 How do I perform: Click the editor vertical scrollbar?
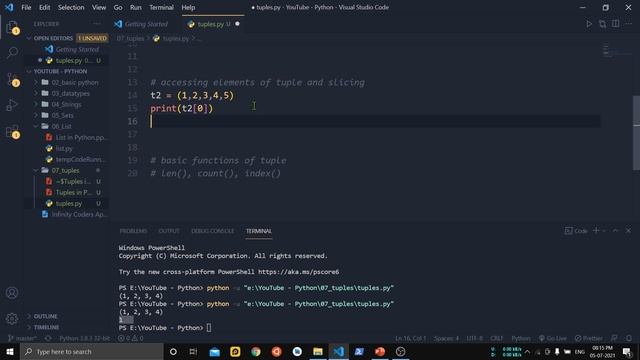click(x=636, y=133)
